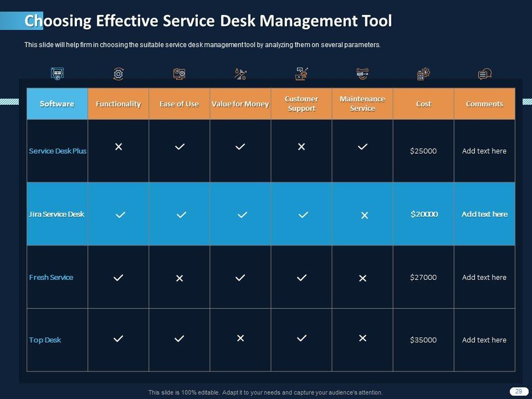Click the support agent icon above Customer Support
The height and width of the screenshot is (399, 532).
[301, 74]
